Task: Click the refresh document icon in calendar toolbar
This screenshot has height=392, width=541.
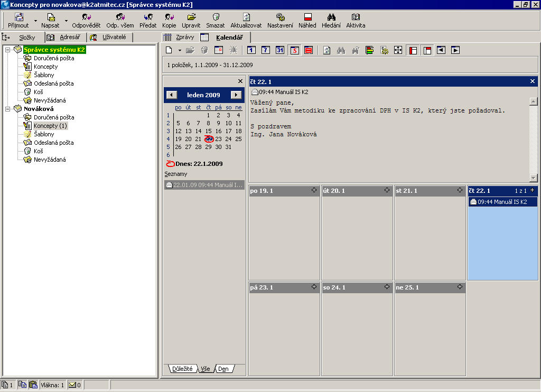Action: tap(327, 50)
